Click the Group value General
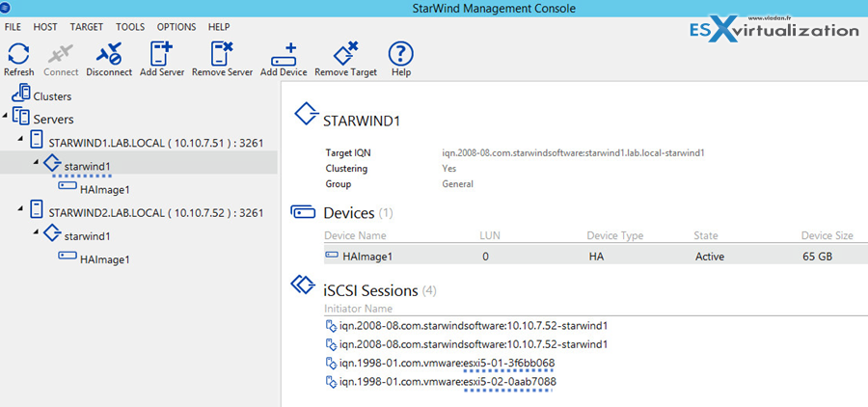Image resolution: width=868 pixels, height=407 pixels. 457,184
